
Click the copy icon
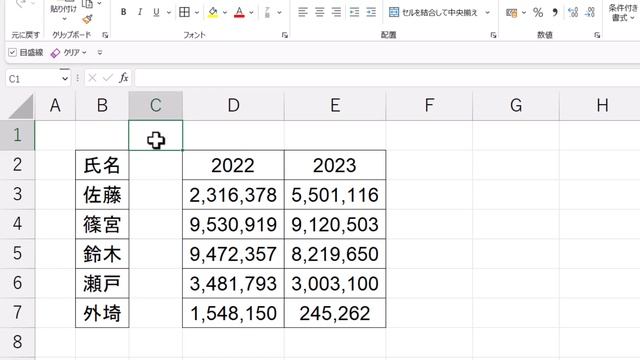point(87,4)
